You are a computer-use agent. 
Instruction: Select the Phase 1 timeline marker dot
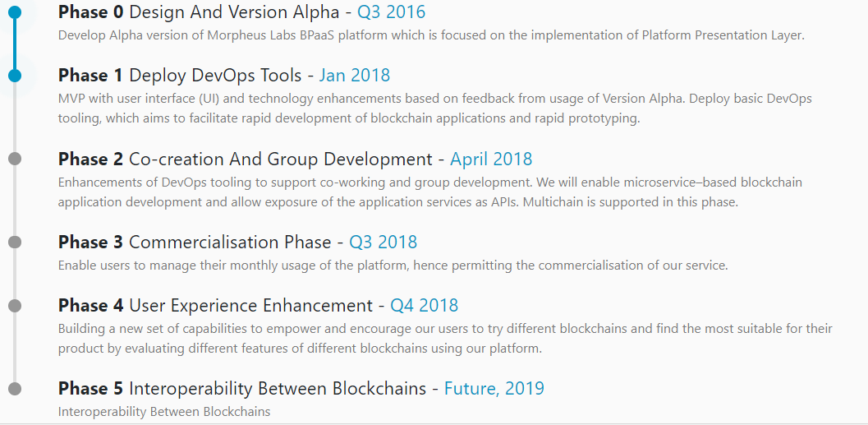coord(14,76)
